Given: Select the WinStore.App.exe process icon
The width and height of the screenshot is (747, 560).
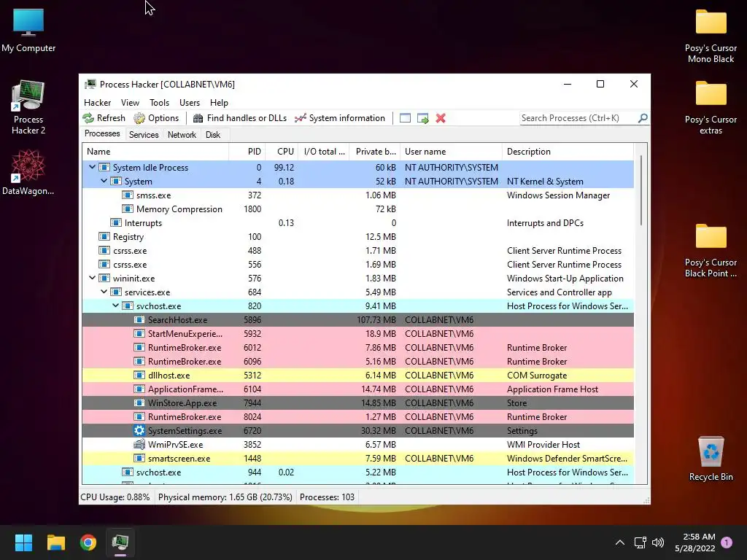Looking at the screenshot, I should pyautogui.click(x=139, y=402).
